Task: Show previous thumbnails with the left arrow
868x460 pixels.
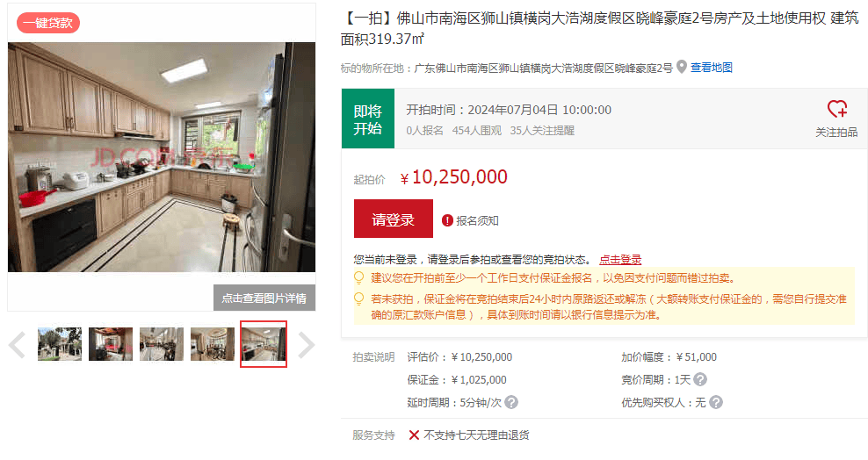Action: pyautogui.click(x=17, y=345)
